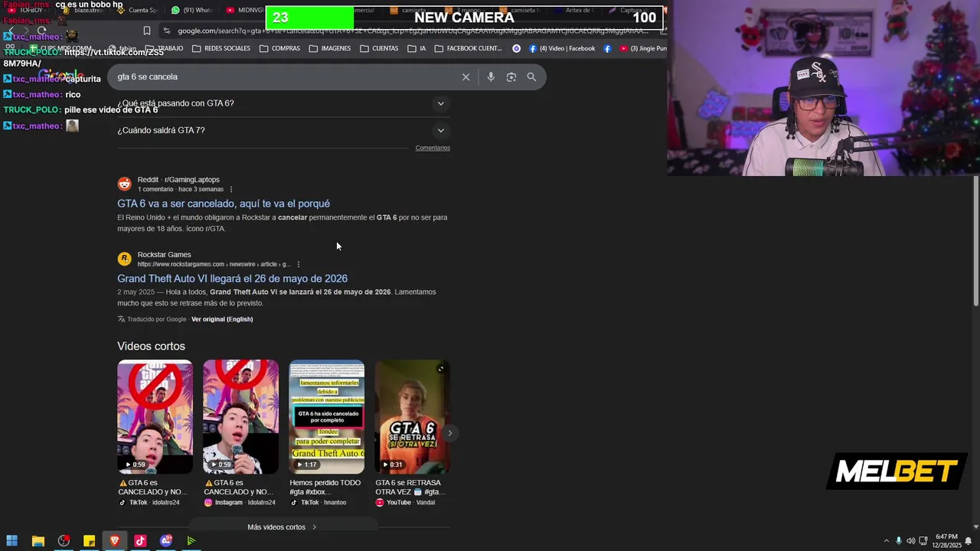Open Google Lens image search icon
This screenshot has width=980, height=551.
(x=511, y=77)
